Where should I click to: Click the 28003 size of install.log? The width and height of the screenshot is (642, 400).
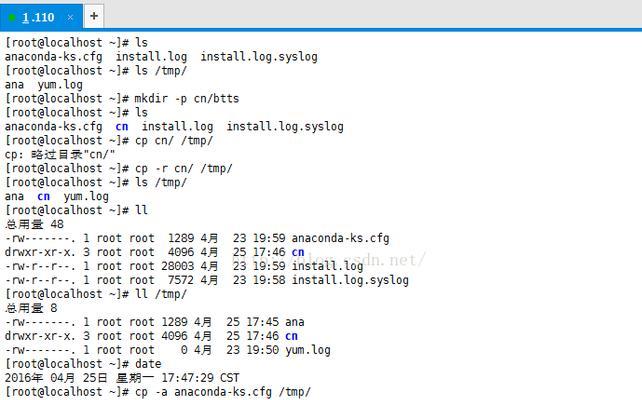click(177, 266)
